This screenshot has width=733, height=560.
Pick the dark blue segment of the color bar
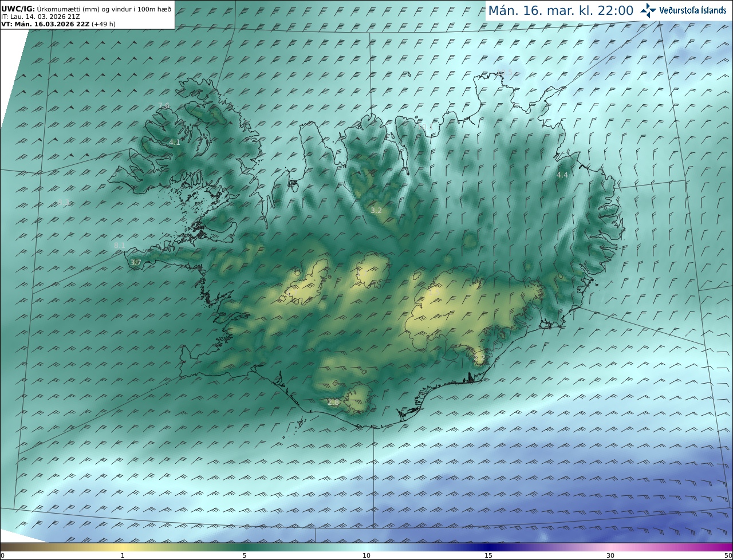488,547
